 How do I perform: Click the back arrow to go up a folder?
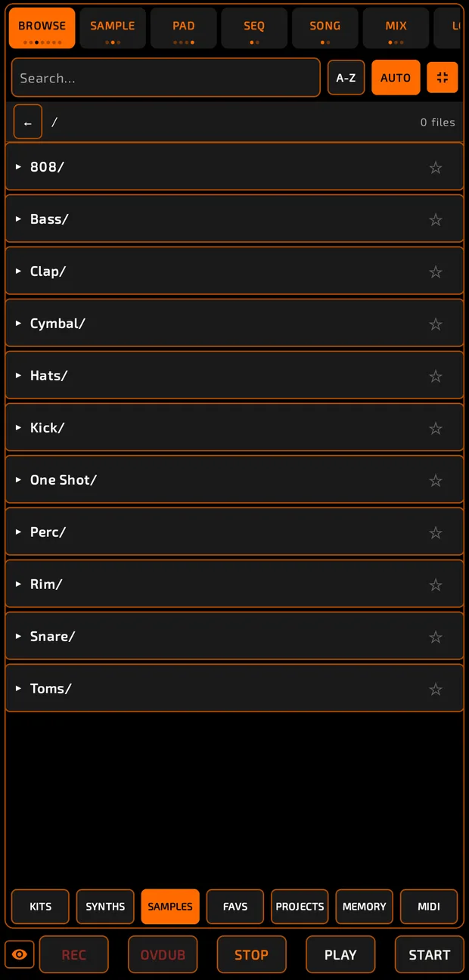click(x=28, y=122)
